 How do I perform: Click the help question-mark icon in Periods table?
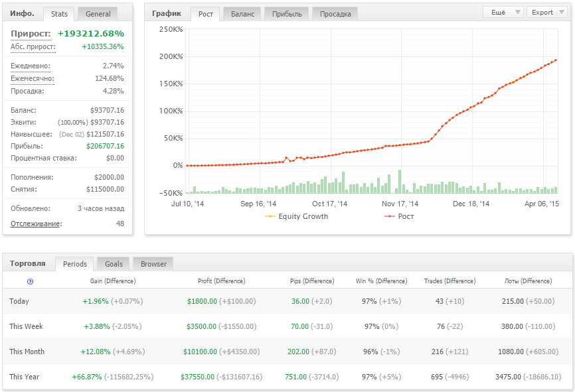coord(30,281)
